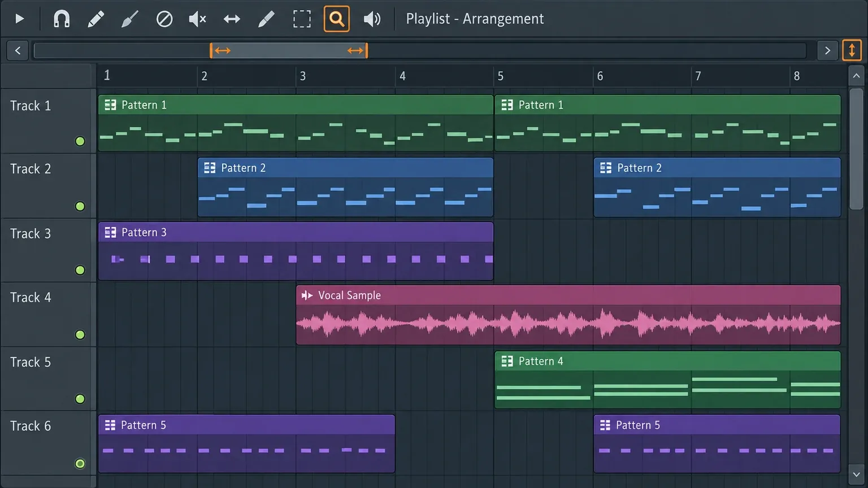This screenshot has height=488, width=868.
Task: Select the Track 4 header label
Action: tap(31, 297)
